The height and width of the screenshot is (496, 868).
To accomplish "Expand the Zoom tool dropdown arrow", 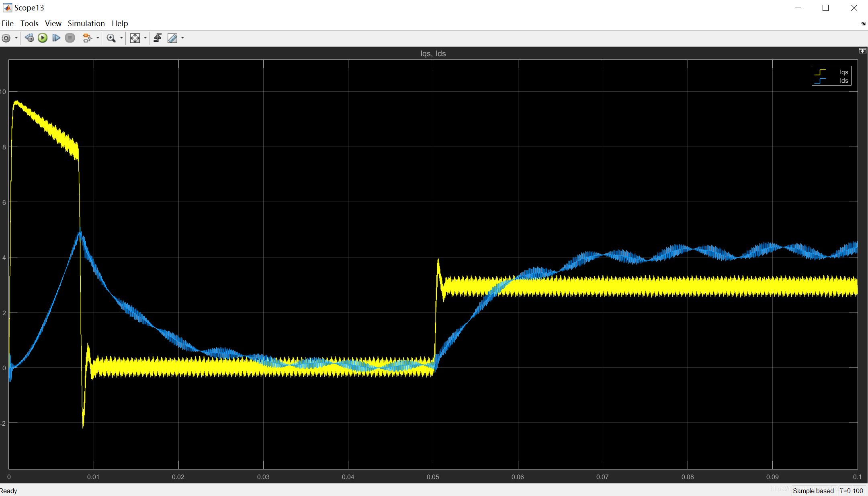I will [121, 38].
